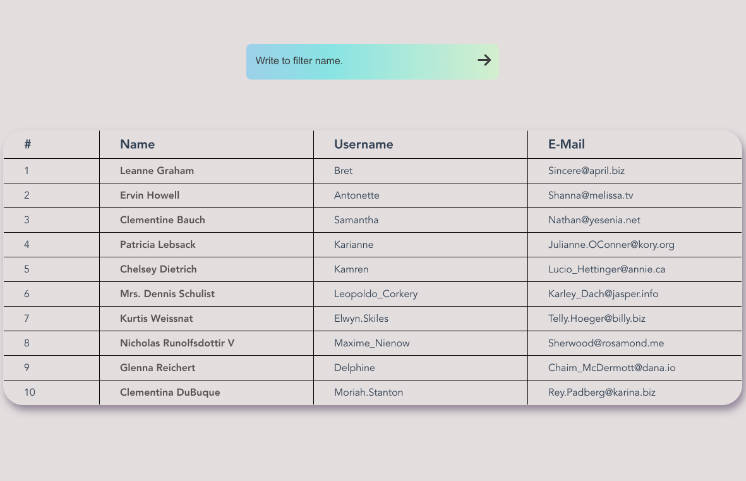Screen dimensions: 746x481
Task: Click row number 10 cell
Action: pos(30,393)
